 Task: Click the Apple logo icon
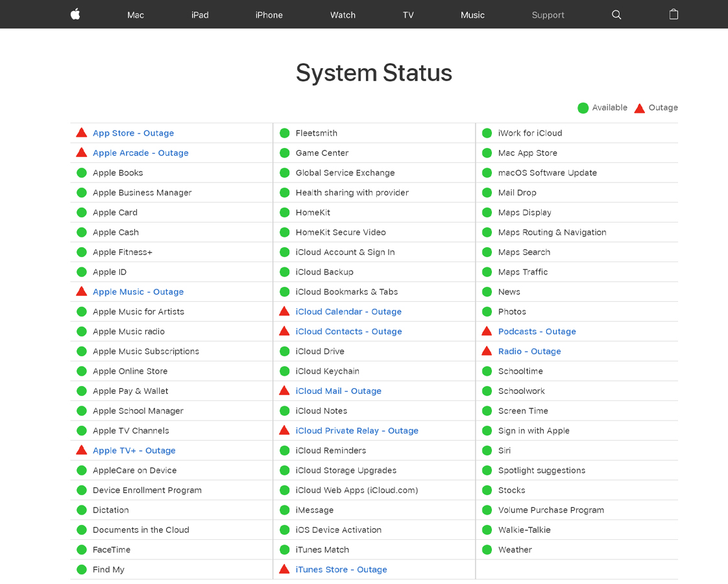pyautogui.click(x=75, y=14)
